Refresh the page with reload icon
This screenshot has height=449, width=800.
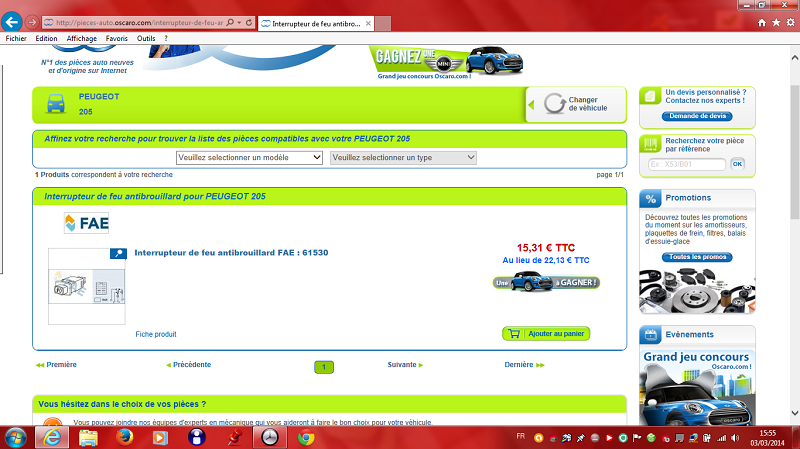(248, 22)
